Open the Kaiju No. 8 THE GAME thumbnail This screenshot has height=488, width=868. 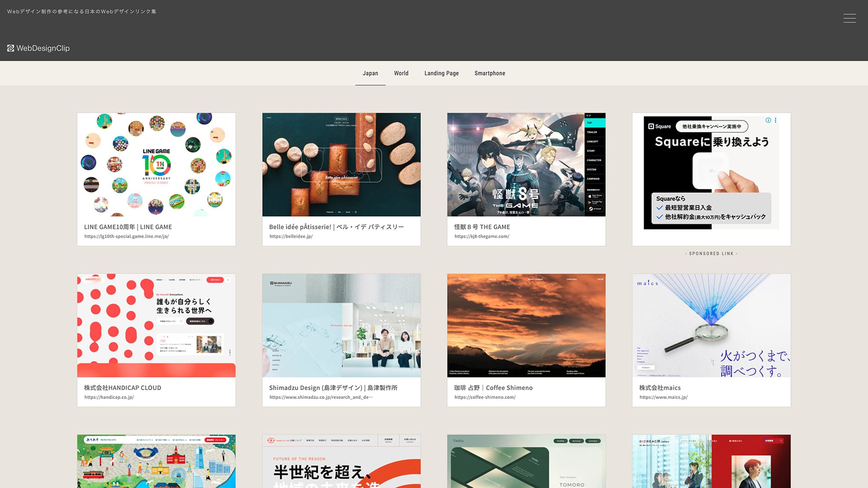[526, 164]
